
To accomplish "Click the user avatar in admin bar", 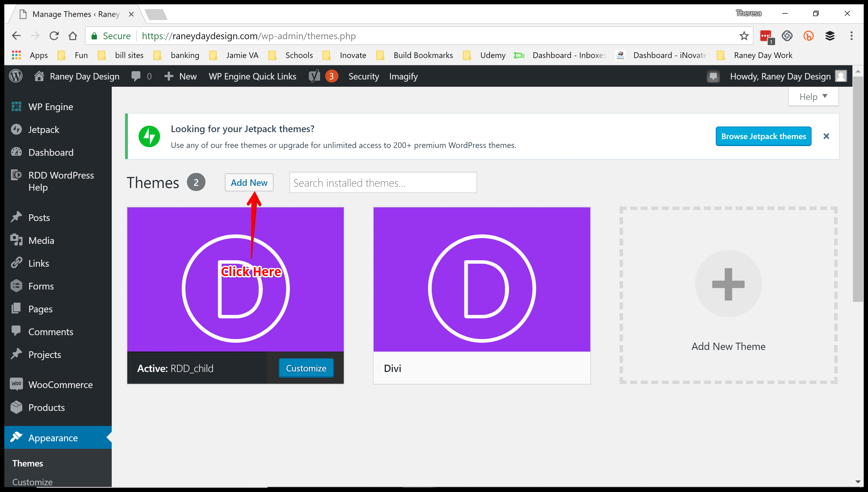I will [841, 76].
